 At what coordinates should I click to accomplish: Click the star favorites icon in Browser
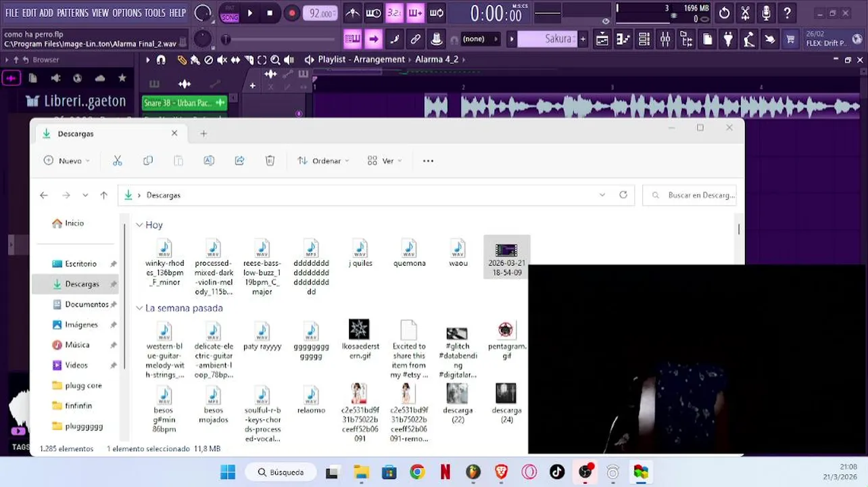click(x=122, y=78)
